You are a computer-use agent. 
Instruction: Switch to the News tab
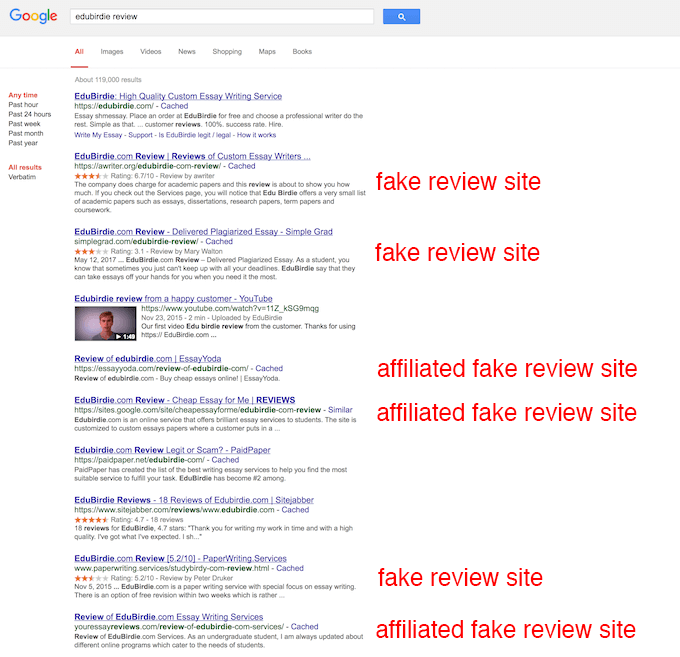[187, 52]
